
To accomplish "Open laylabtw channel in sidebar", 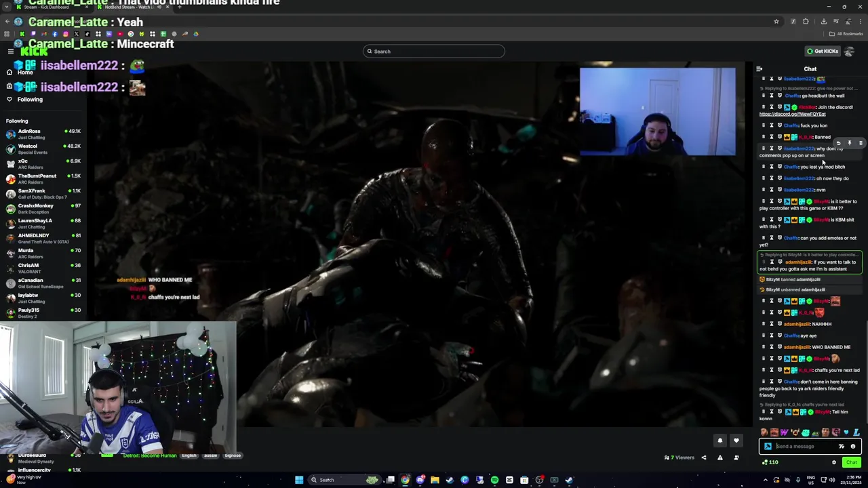I will (43, 298).
